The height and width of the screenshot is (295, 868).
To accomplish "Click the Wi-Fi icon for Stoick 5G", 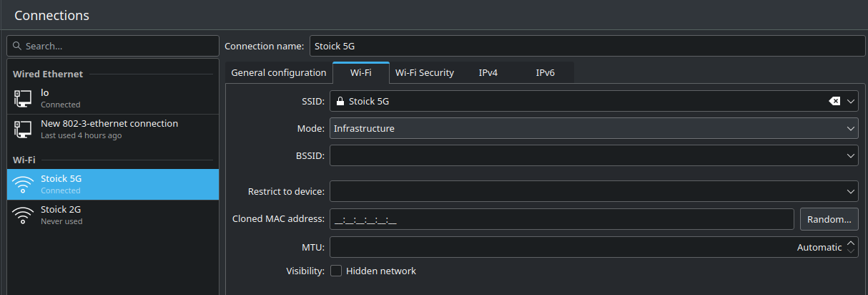I will tap(23, 185).
